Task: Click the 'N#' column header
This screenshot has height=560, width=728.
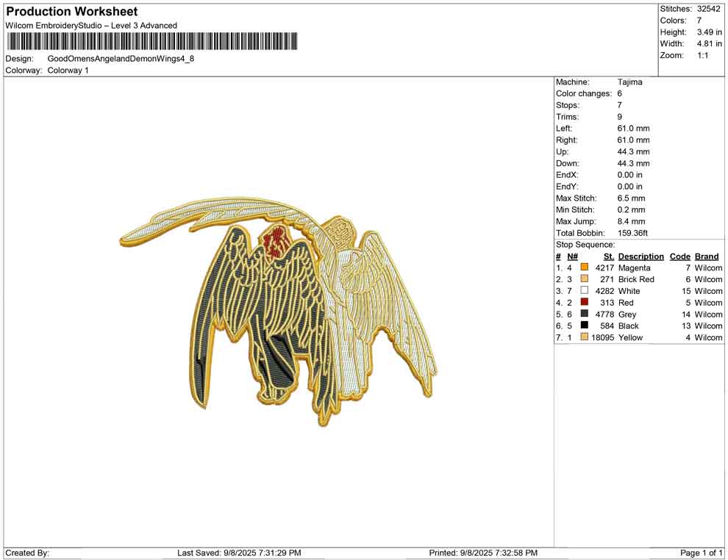Action: click(572, 256)
